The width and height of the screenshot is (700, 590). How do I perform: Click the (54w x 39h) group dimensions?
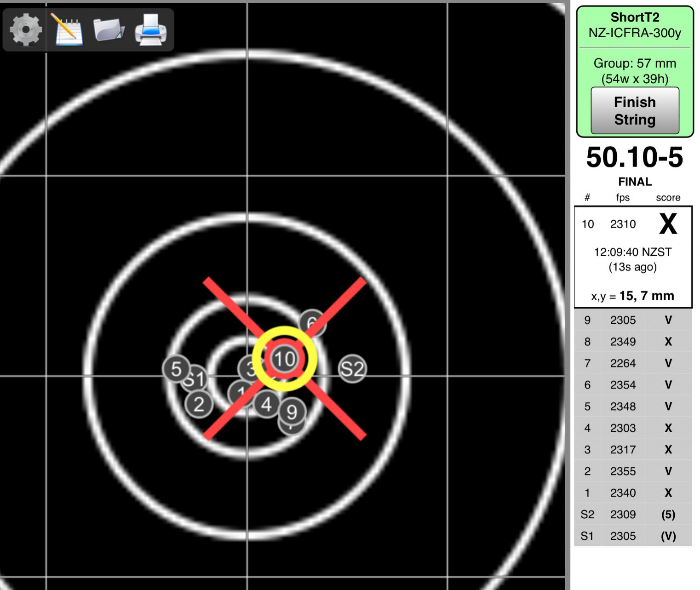[635, 79]
